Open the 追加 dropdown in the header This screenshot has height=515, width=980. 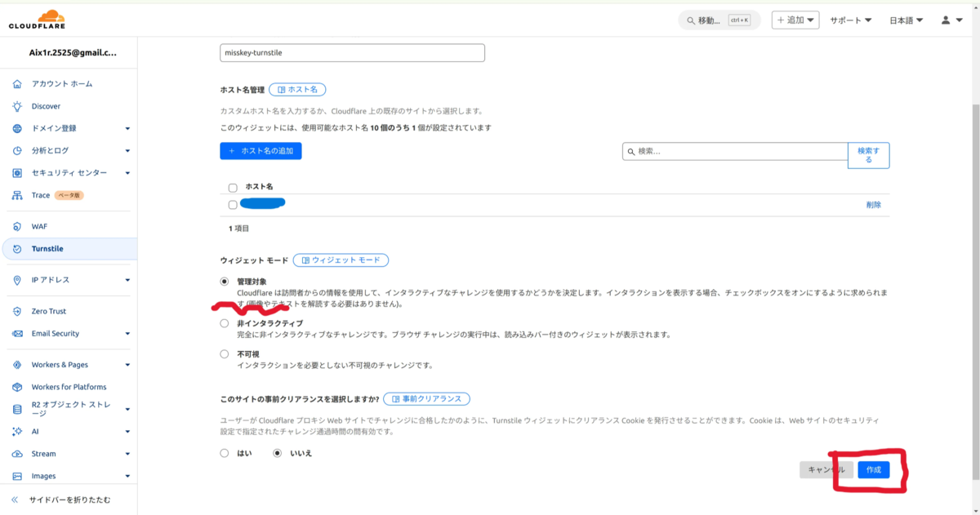(x=795, y=20)
